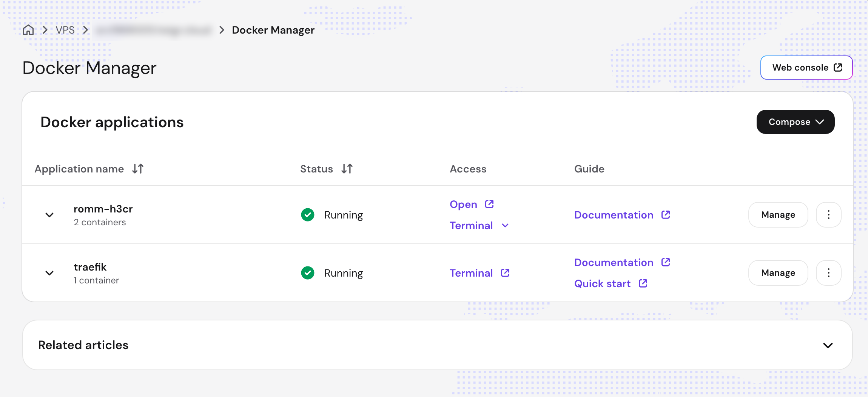Go to the home breadcrumb icon

pyautogui.click(x=28, y=30)
